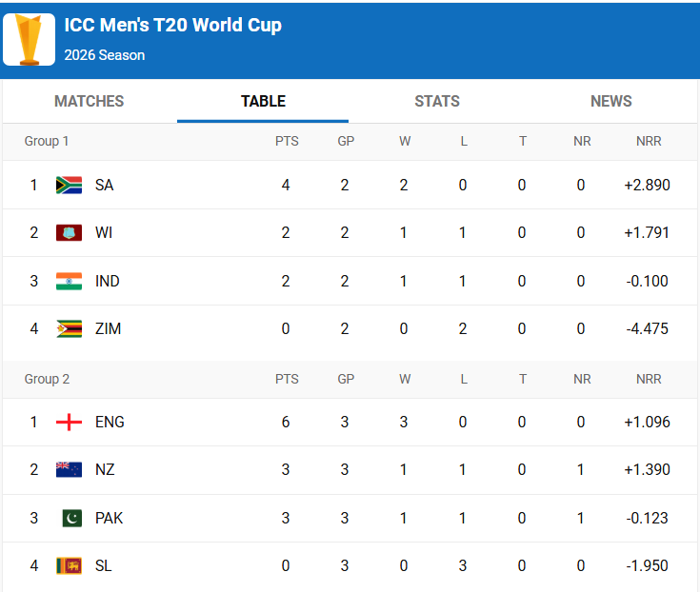Click the India flag icon

pos(69,281)
